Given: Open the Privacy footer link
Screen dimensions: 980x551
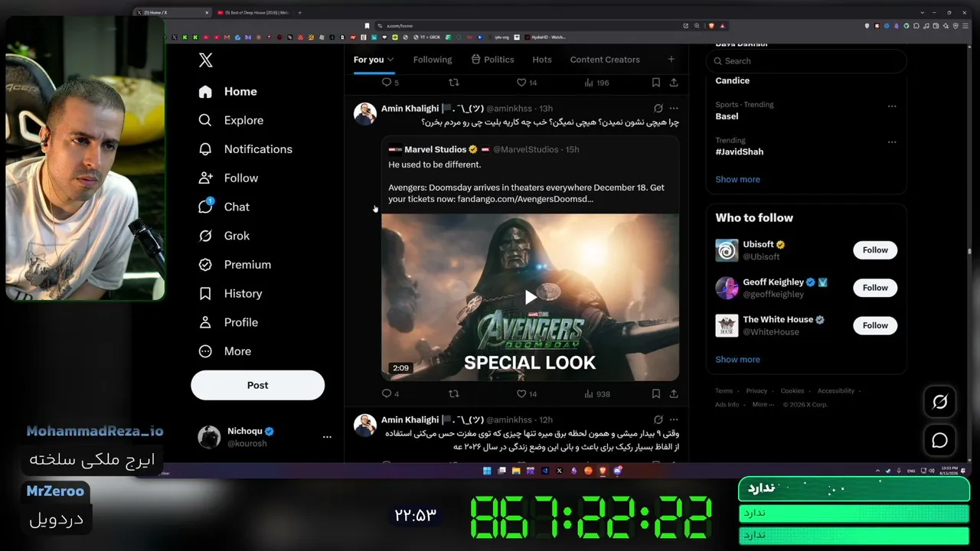Looking at the screenshot, I should point(756,391).
